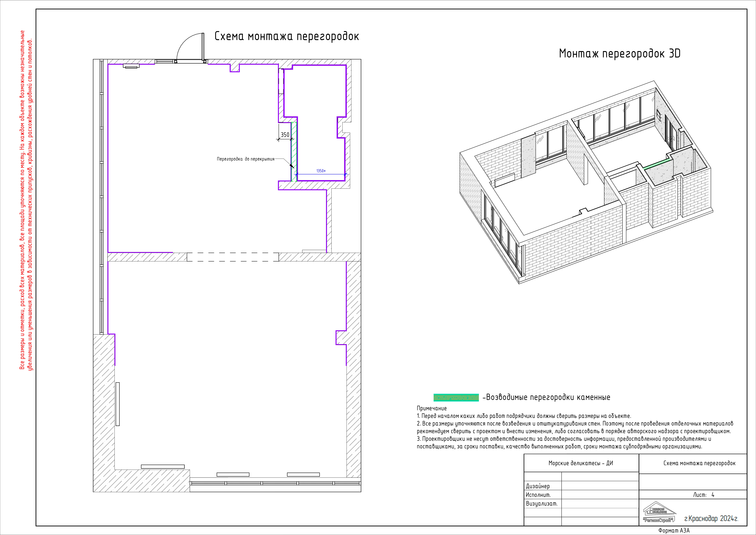Click the 'Примечание' notes heading

(x=432, y=408)
